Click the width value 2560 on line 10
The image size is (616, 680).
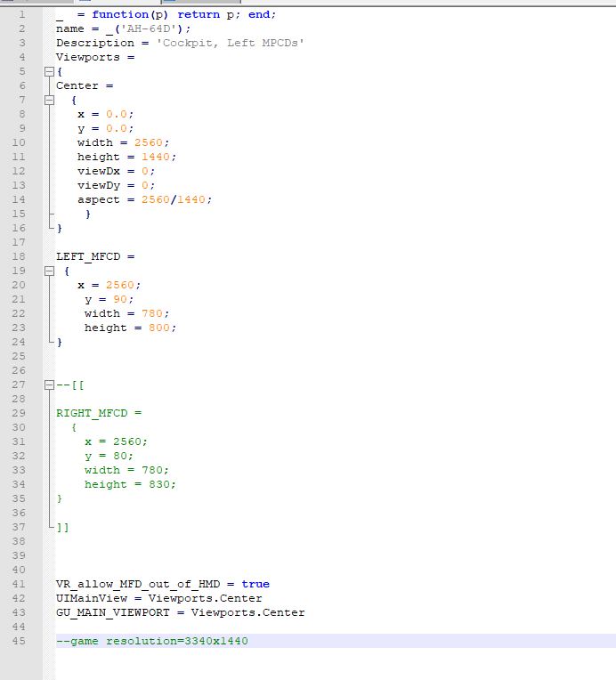(x=149, y=142)
